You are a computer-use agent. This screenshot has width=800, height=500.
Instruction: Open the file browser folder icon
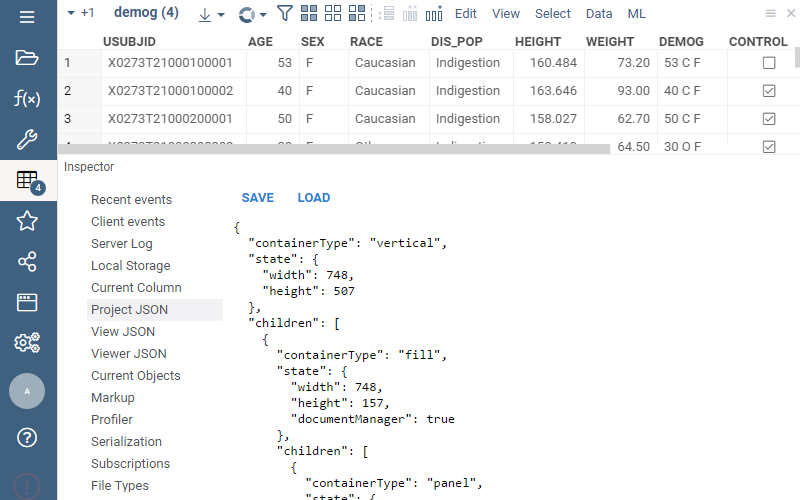pos(27,56)
